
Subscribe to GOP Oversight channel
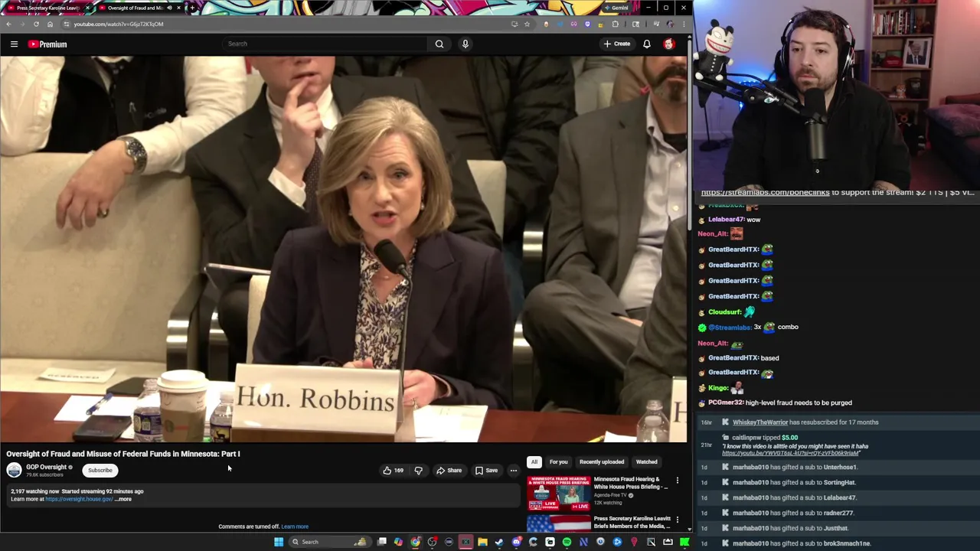pos(100,471)
